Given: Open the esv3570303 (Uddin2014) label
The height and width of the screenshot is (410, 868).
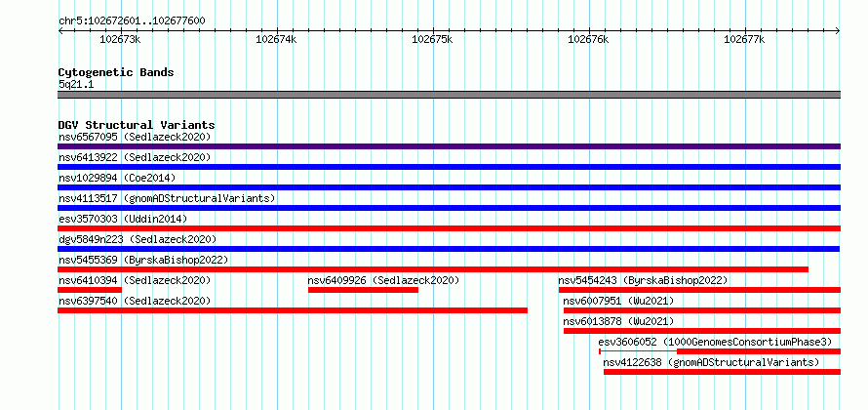Looking at the screenshot, I should tap(123, 219).
